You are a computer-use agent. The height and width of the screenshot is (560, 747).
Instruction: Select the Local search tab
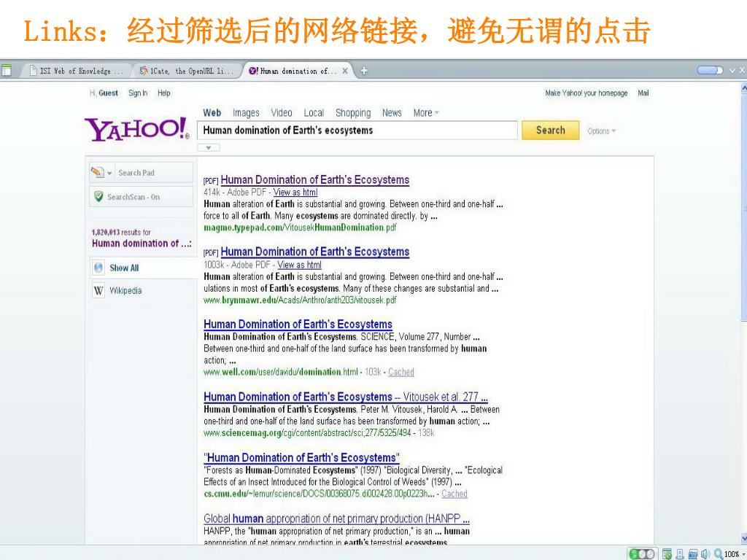tap(314, 113)
